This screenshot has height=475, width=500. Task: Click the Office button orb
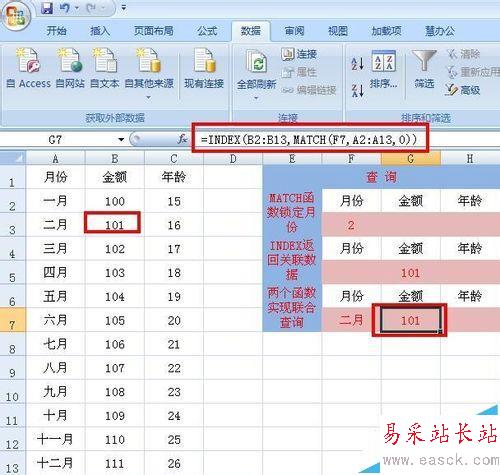16,15
